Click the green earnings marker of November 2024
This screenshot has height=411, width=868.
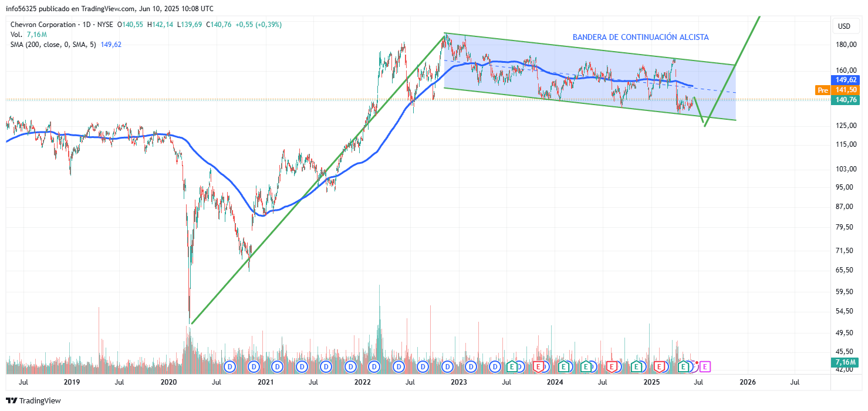pos(636,366)
